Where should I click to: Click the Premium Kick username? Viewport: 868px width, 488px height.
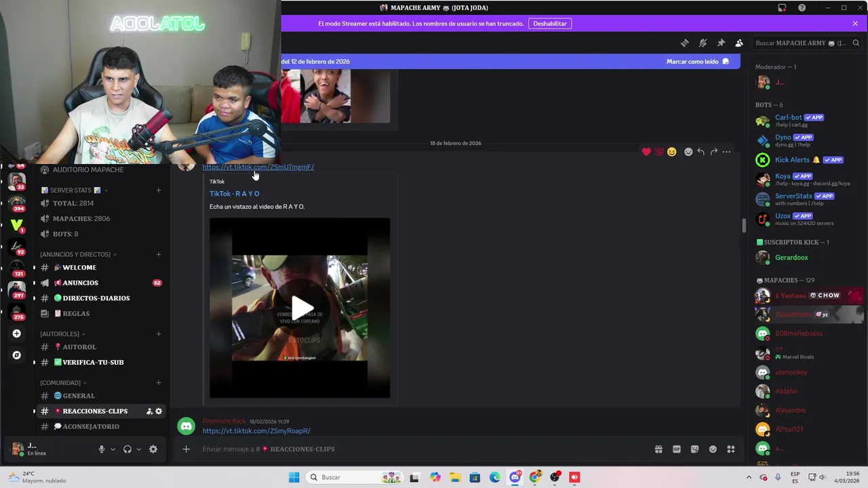point(224,421)
